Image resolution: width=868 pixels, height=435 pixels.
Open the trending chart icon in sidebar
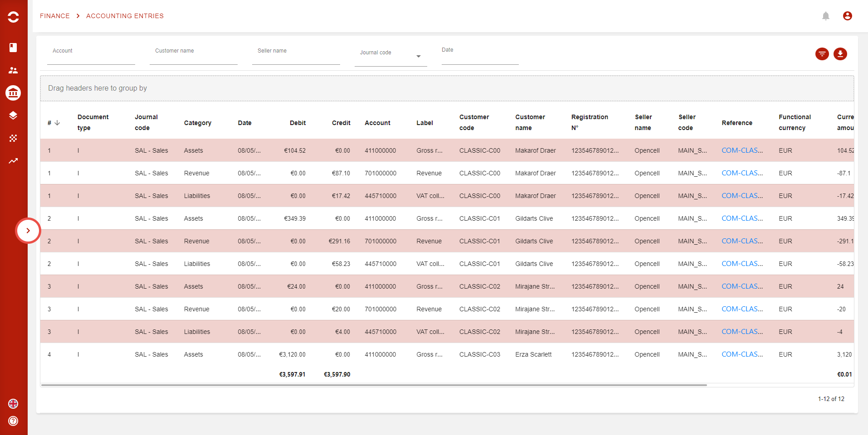[x=13, y=161]
